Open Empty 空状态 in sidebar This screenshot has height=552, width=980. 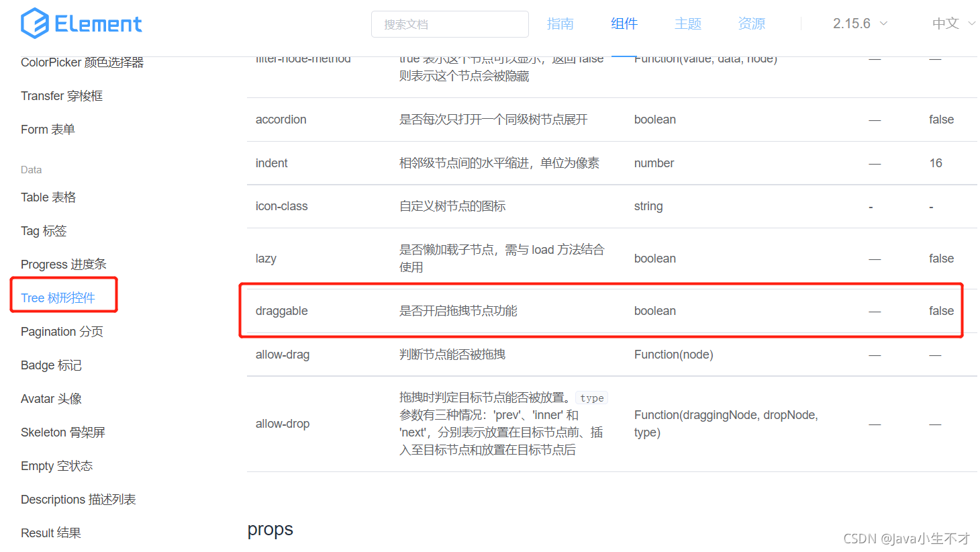[56, 466]
